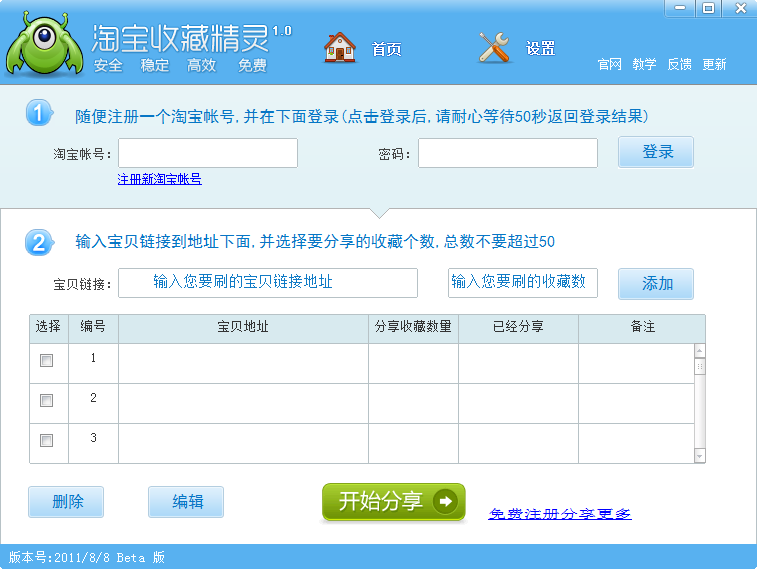Check the checkbox for row 3
The width and height of the screenshot is (757, 569).
[46, 441]
